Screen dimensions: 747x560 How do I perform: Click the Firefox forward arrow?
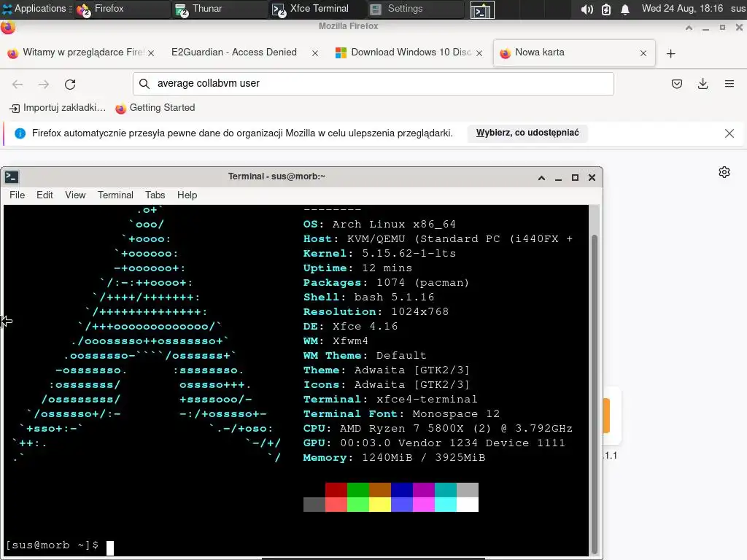coord(44,85)
